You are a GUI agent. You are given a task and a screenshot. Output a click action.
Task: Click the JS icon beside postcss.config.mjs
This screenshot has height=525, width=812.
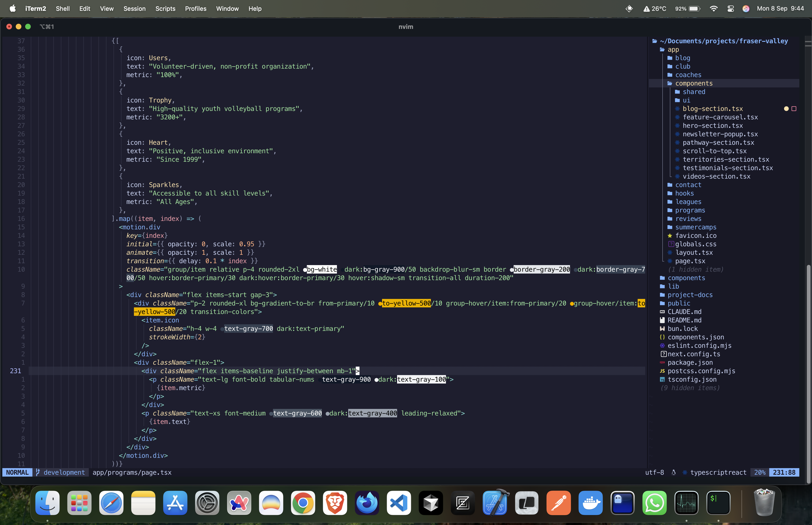(x=662, y=371)
